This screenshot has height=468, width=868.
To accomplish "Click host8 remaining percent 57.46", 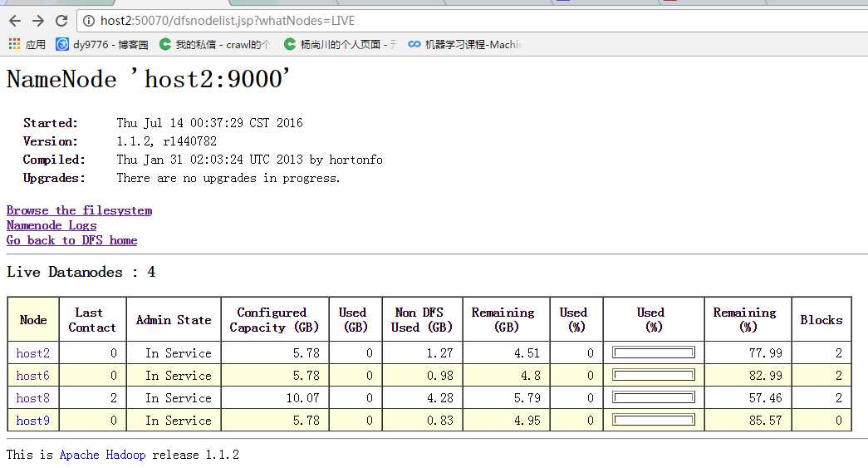I will [766, 398].
